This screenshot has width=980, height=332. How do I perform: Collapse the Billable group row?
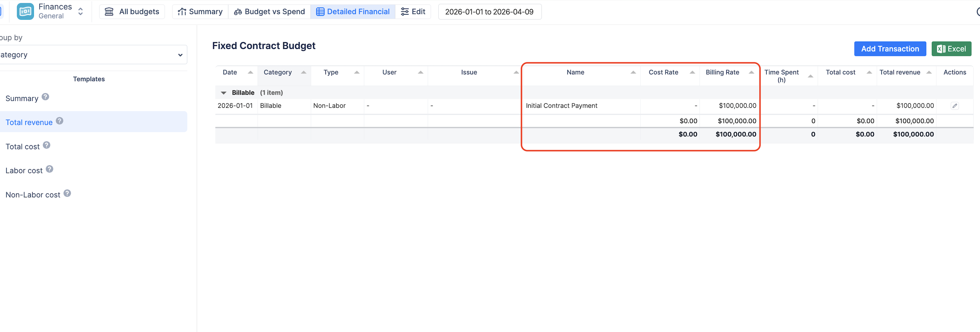[224, 93]
